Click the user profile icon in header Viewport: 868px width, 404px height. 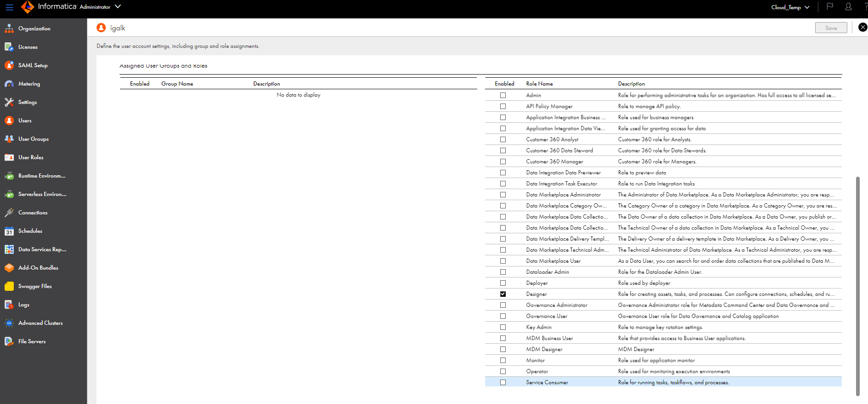(x=848, y=6)
